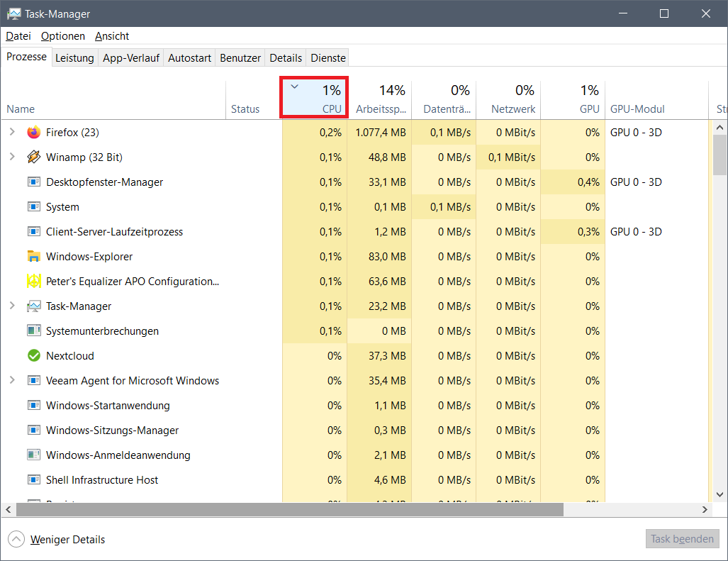Select the Systemunterbrechungen process name

tap(102, 331)
